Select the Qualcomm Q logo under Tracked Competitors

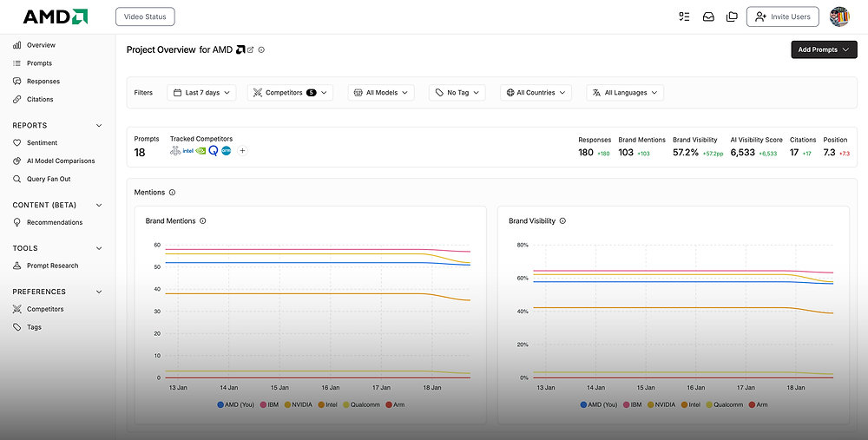coord(214,150)
